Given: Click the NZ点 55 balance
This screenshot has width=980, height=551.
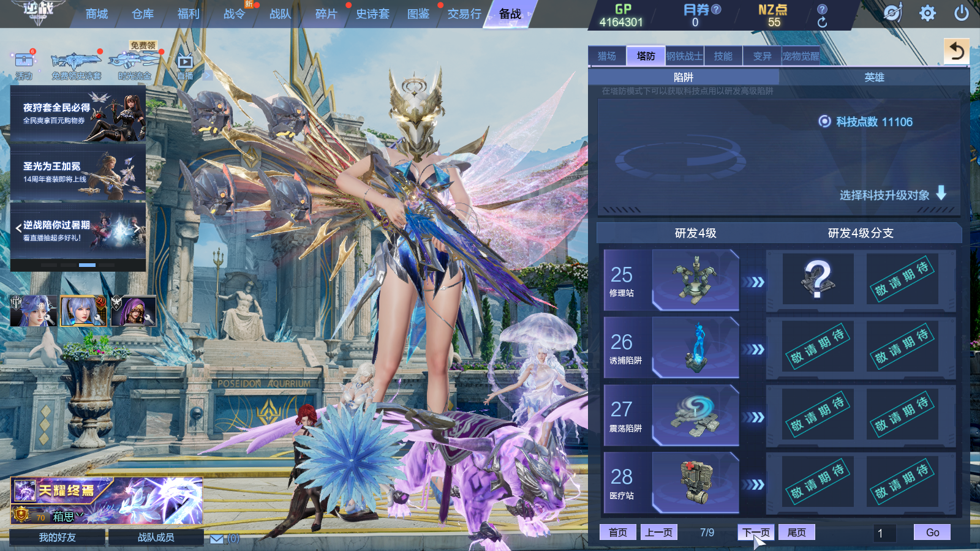Looking at the screenshot, I should (774, 15).
